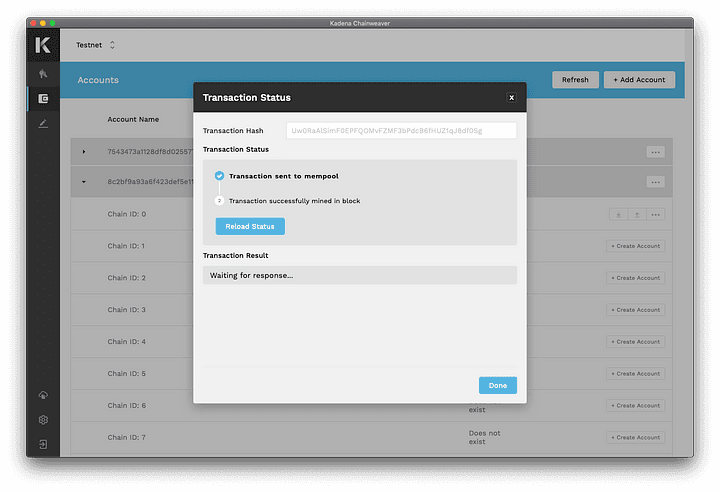This screenshot has height=492, width=720.
Task: Click the Done button
Action: pyautogui.click(x=498, y=385)
